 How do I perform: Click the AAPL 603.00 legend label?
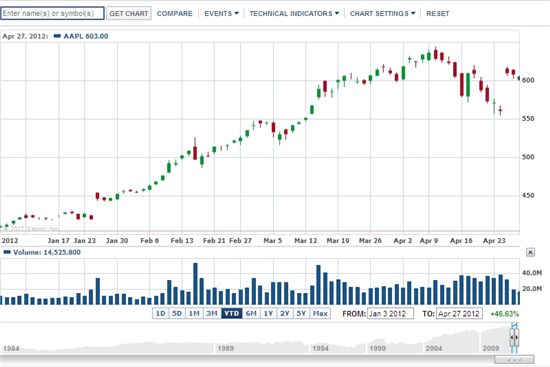click(x=86, y=36)
